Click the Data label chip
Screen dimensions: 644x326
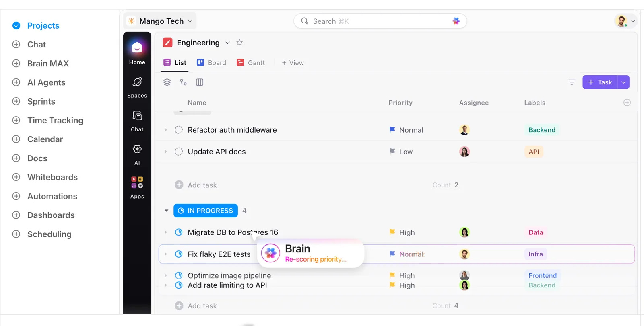pos(536,232)
